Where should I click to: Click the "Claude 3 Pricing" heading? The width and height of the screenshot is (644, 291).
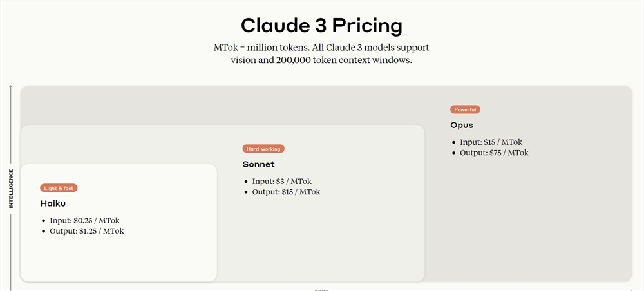pos(321,25)
